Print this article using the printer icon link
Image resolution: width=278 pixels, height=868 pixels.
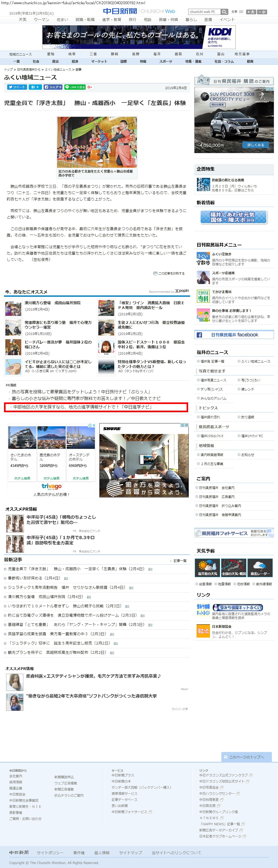(169, 273)
